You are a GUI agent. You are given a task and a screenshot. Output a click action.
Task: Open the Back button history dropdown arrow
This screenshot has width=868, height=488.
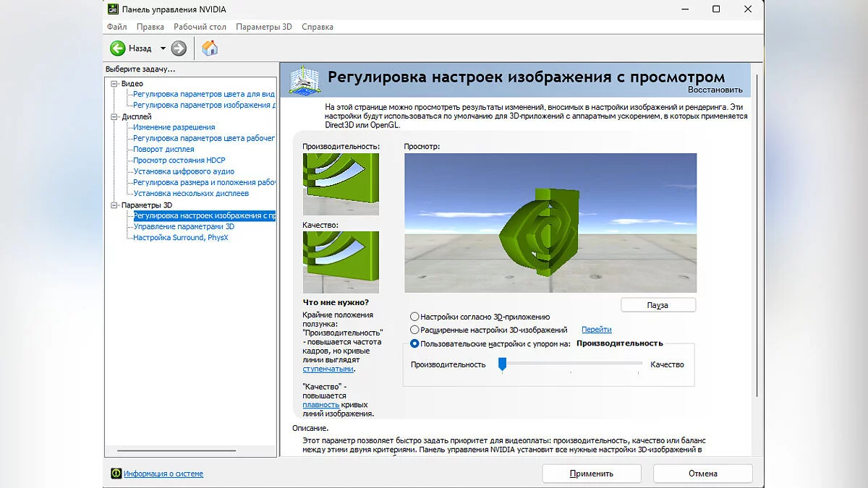pos(163,48)
